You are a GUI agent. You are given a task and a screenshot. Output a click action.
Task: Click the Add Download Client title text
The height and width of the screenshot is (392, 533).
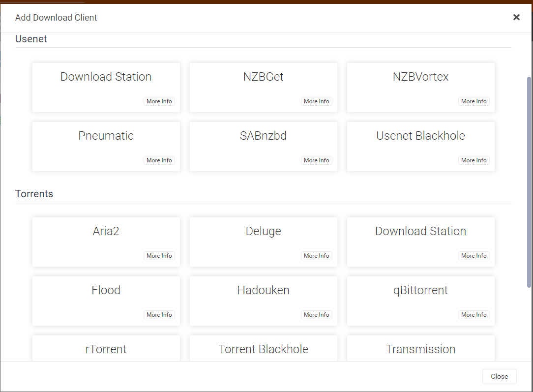[56, 18]
